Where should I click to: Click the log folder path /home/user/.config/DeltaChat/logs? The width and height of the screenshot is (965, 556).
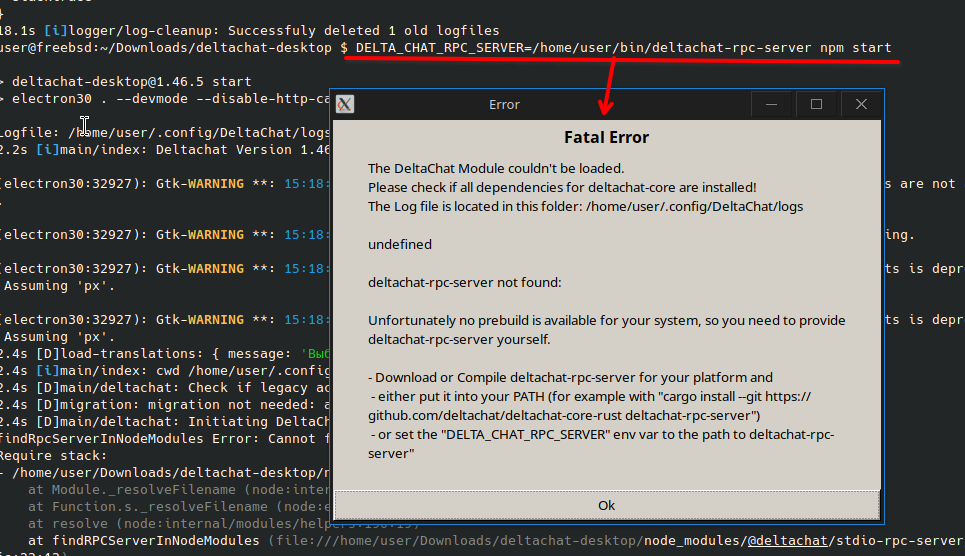point(694,207)
